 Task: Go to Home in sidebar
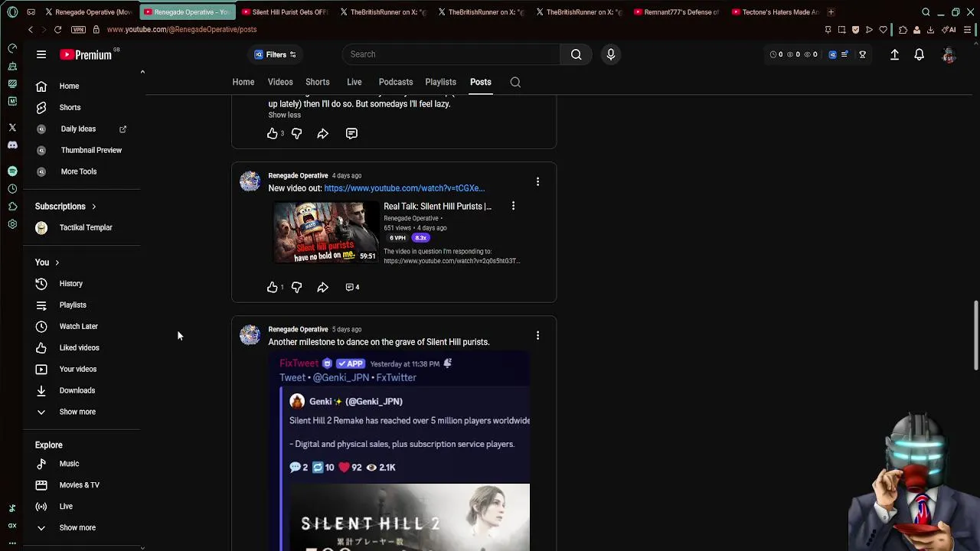click(x=69, y=86)
